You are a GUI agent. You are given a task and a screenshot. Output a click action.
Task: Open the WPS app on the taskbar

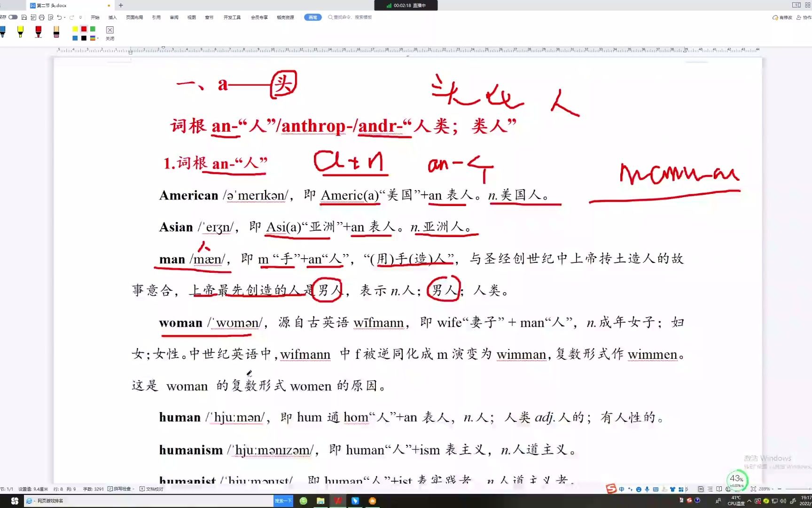click(338, 501)
